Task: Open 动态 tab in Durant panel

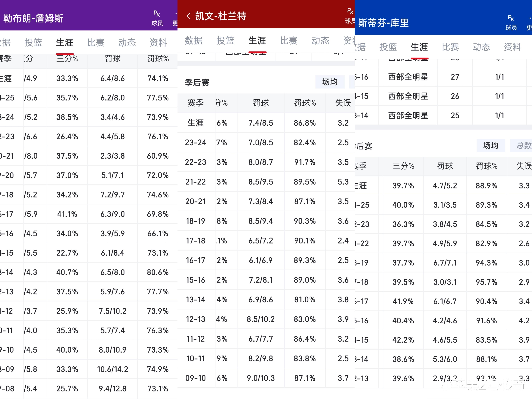Action: tap(320, 40)
